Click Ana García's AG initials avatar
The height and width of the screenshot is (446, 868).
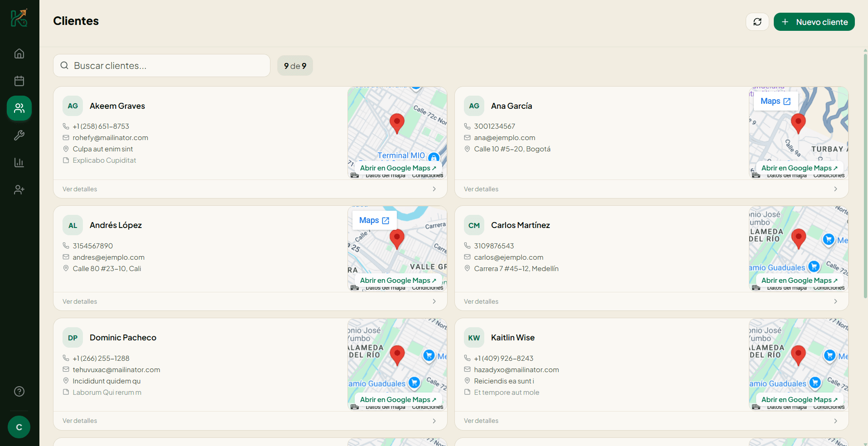[x=474, y=106]
